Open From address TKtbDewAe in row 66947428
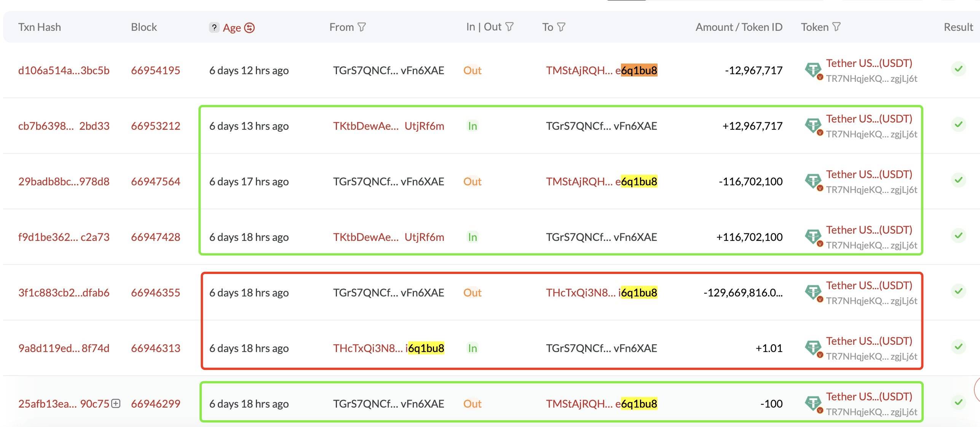The height and width of the screenshot is (427, 980). coord(389,237)
